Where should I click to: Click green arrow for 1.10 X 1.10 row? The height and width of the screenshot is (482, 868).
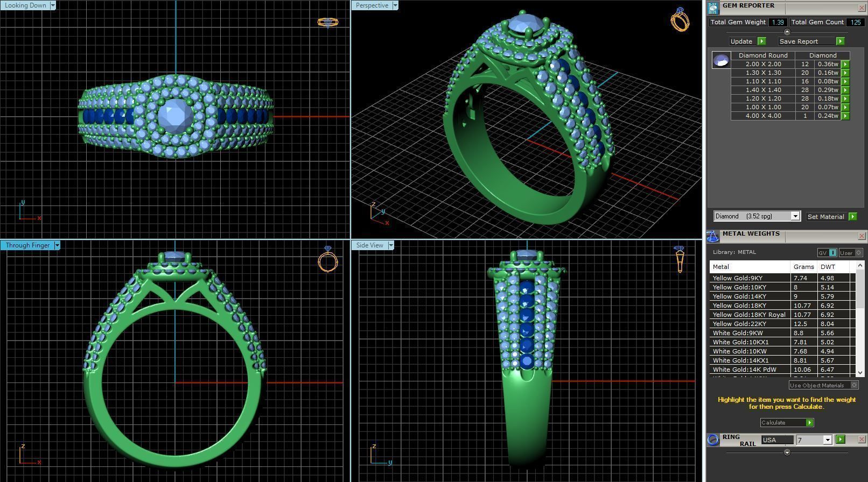845,81
